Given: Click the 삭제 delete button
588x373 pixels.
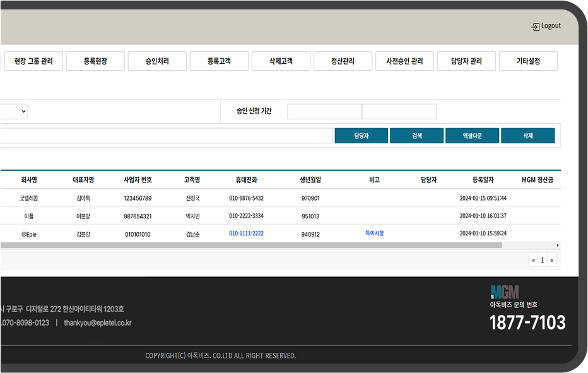Looking at the screenshot, I should (528, 136).
